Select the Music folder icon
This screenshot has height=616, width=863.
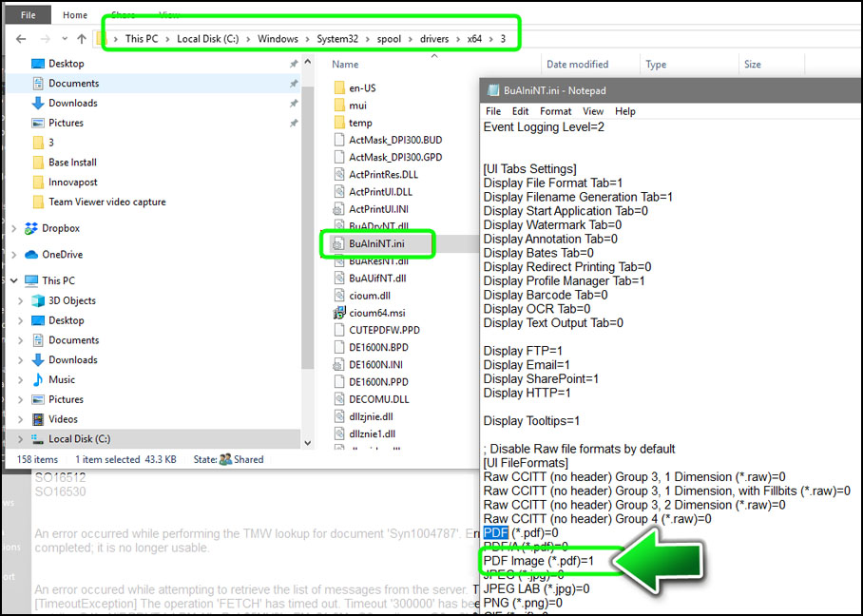(38, 379)
